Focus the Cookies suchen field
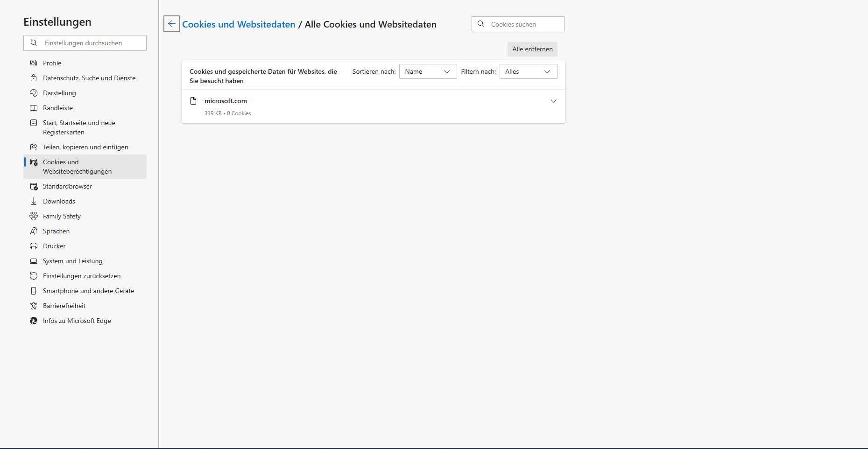This screenshot has width=868, height=449. (518, 24)
